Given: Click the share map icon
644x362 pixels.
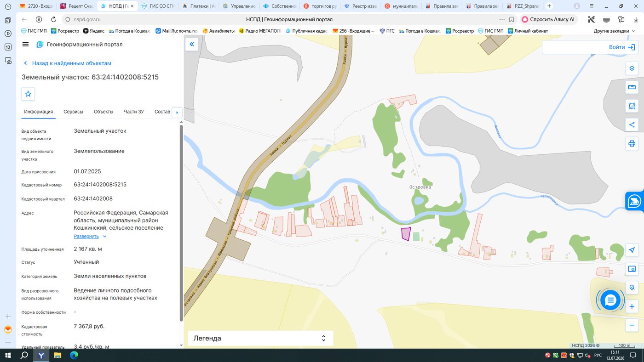Looking at the screenshot, I should click(x=632, y=125).
